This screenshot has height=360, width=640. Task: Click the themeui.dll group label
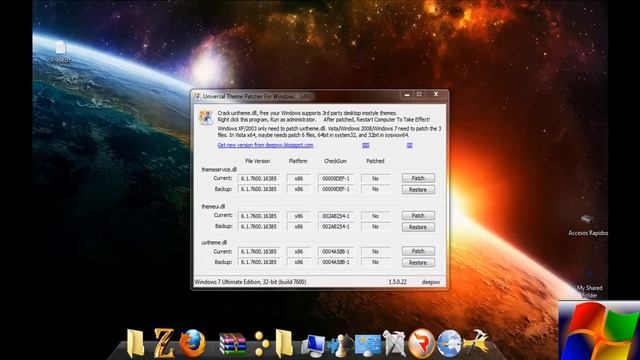click(x=213, y=207)
